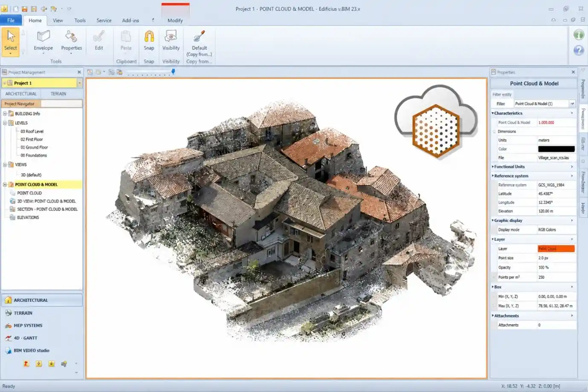Open the blue help question icon
This screenshot has height=392, width=588.
(579, 50)
